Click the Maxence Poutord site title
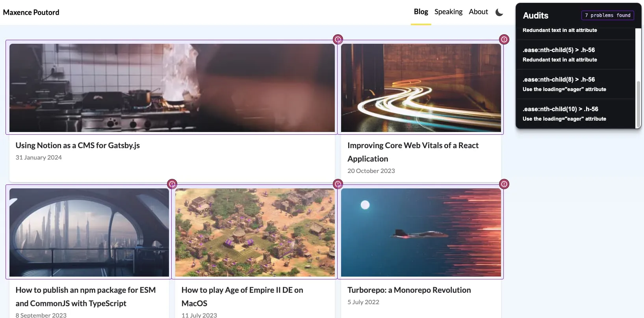 31,12
